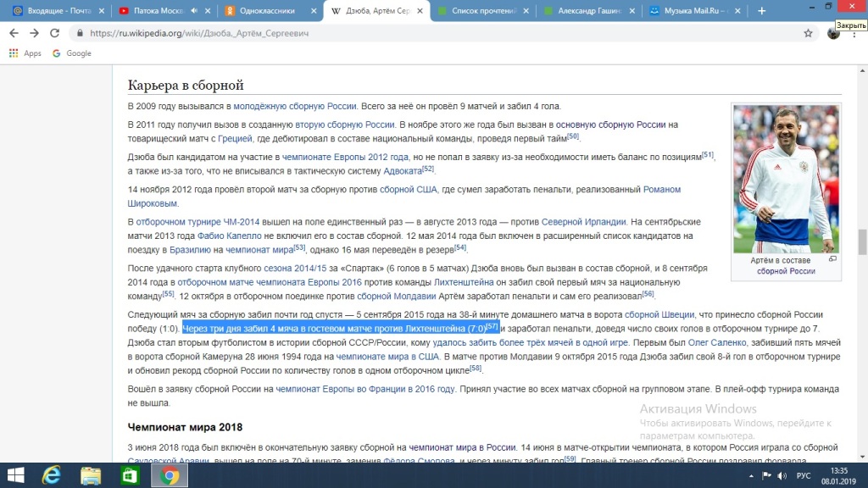Switch the РУС input language
Screen dimensions: 868x488
(x=804, y=476)
